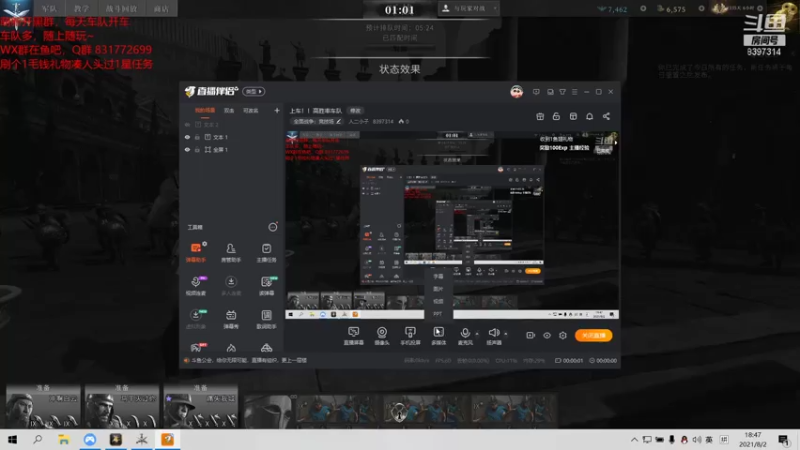Choose PPT from the multimedia popup menu
The image size is (800, 450).
438,314
